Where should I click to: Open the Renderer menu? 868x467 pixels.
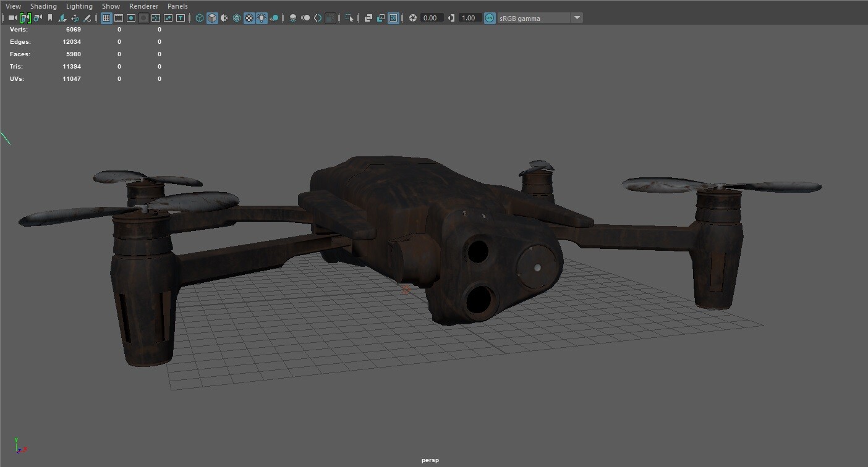pyautogui.click(x=143, y=6)
